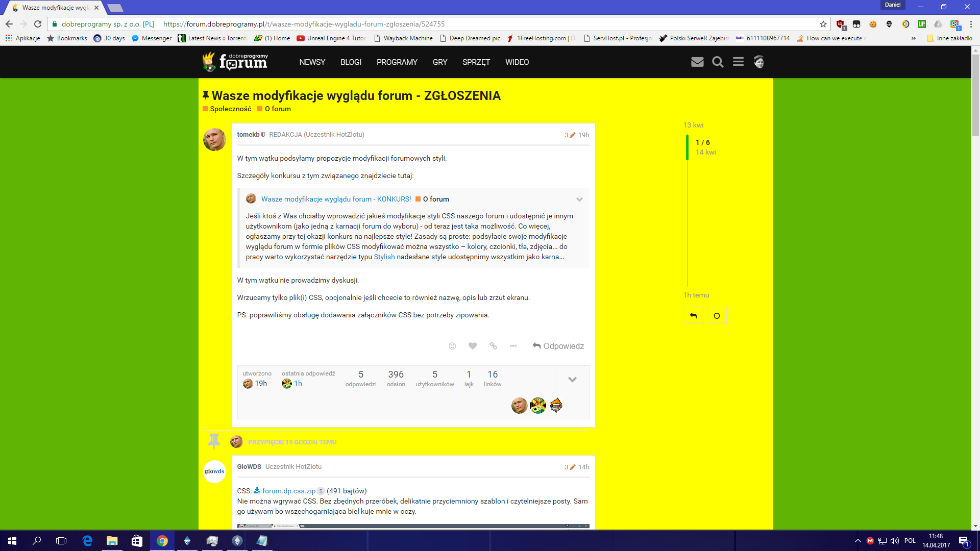Open the user avatar in forum header

[759, 62]
